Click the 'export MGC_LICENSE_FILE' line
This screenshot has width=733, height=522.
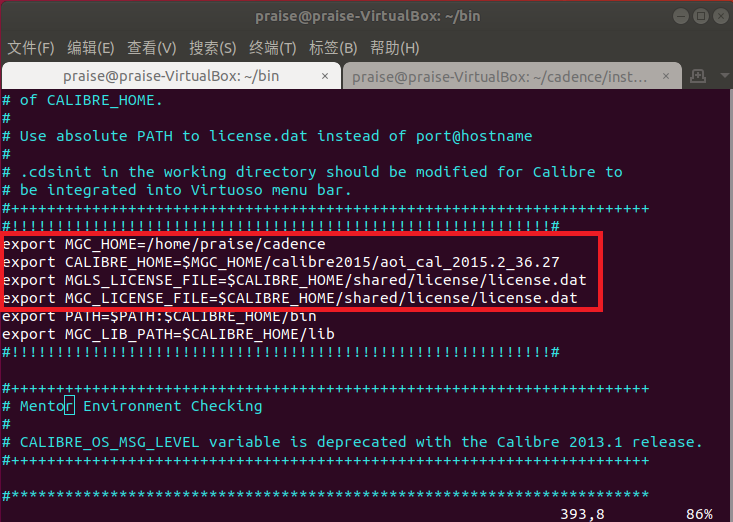(290, 298)
